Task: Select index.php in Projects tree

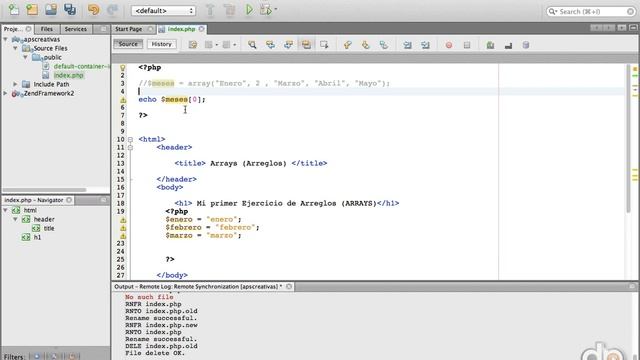Action: pos(69,76)
